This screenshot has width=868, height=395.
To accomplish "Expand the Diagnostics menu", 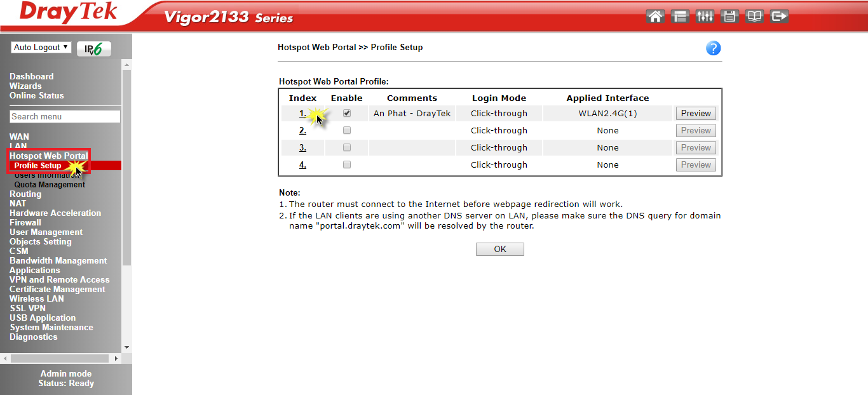I will tap(34, 337).
